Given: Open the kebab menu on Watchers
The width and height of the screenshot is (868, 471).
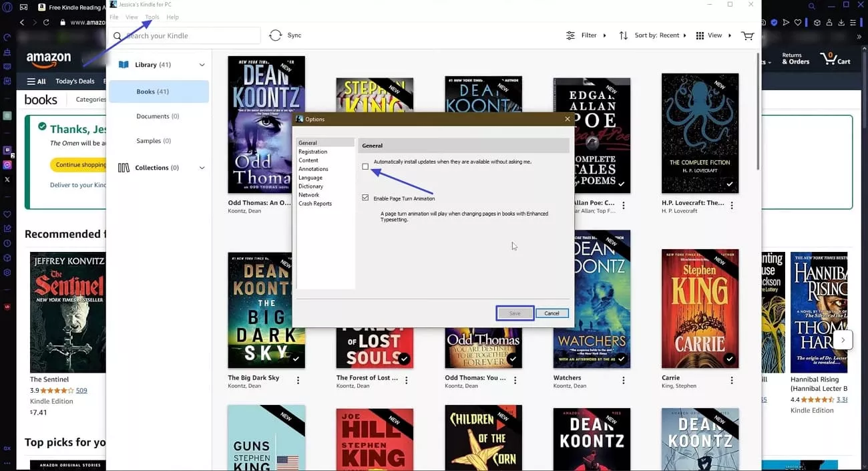Looking at the screenshot, I should (x=623, y=379).
